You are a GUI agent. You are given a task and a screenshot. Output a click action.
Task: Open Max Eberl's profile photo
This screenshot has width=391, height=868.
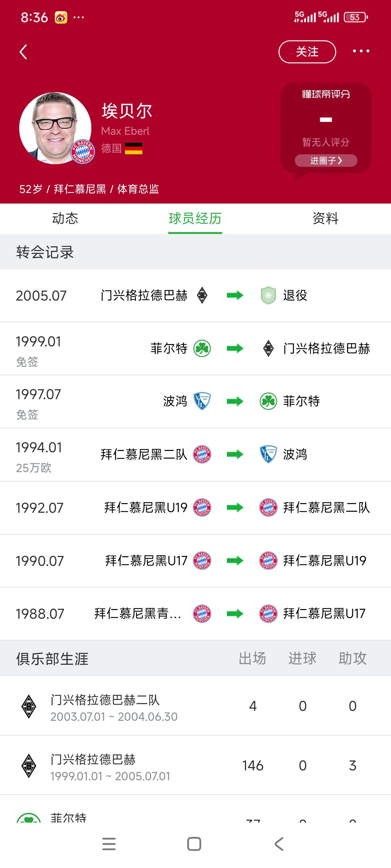(x=56, y=128)
